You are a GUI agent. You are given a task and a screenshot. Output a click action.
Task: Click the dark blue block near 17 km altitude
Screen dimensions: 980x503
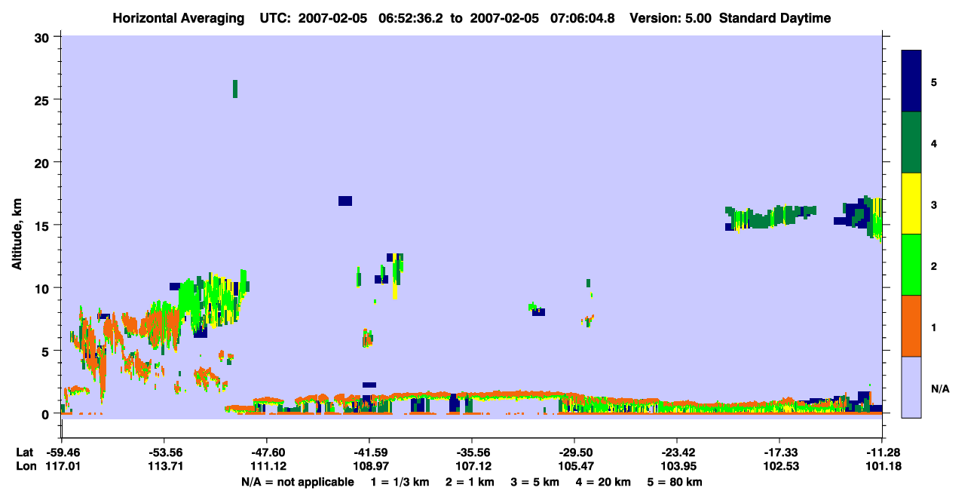pyautogui.click(x=345, y=201)
